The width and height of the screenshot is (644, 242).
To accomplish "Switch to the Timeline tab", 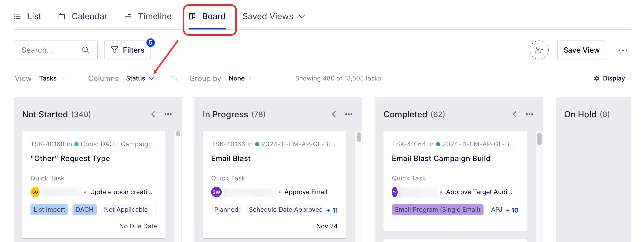I will pyautogui.click(x=148, y=16).
